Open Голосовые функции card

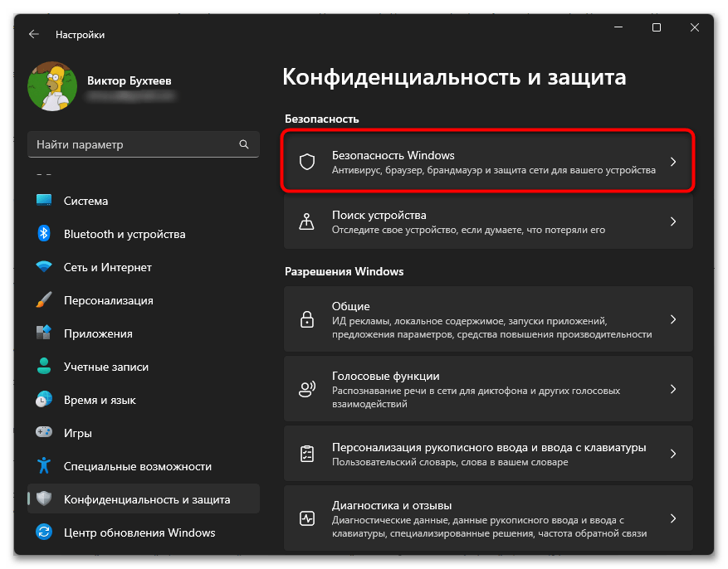(488, 389)
